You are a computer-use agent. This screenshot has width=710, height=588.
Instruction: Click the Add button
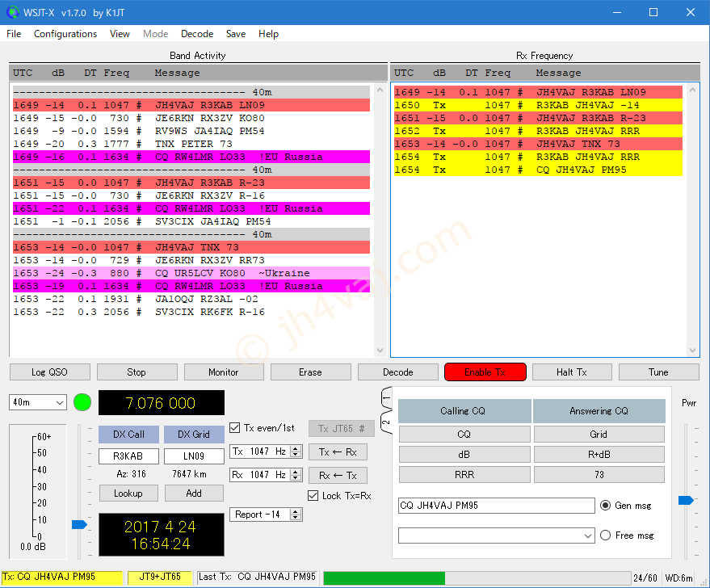pyautogui.click(x=194, y=493)
